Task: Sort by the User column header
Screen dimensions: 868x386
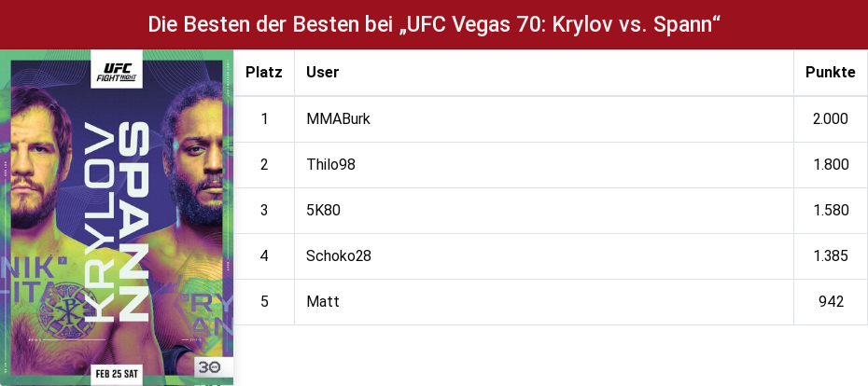Action: pyautogui.click(x=323, y=73)
